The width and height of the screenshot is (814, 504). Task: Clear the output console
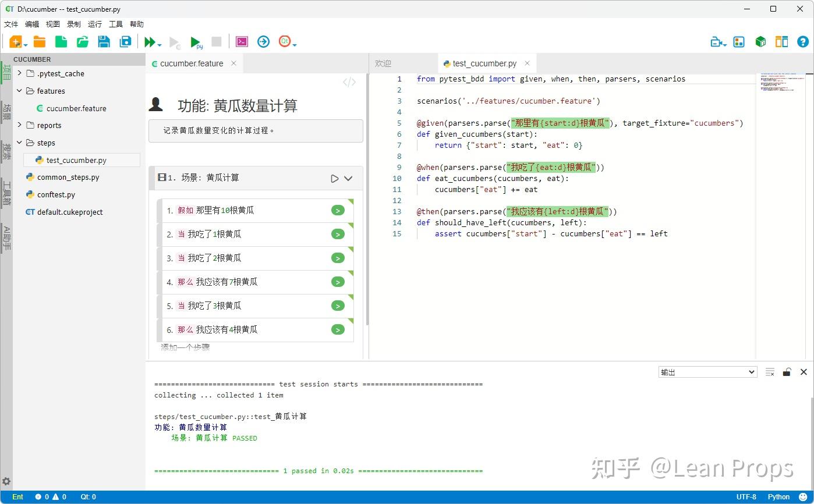tap(770, 372)
